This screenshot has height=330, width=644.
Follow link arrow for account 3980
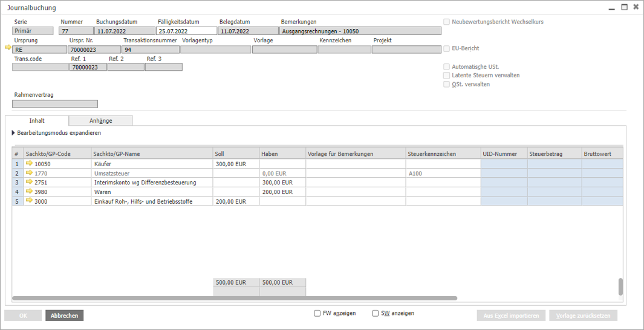pos(29,192)
